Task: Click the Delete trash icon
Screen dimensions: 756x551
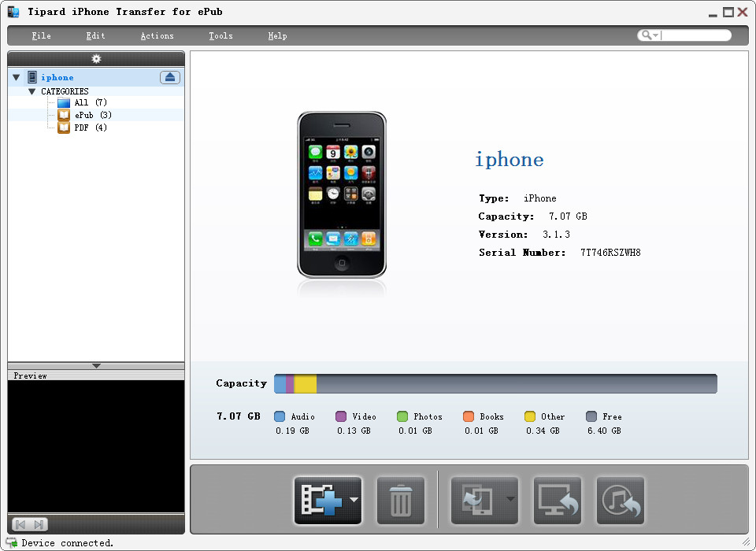Action: (x=400, y=500)
